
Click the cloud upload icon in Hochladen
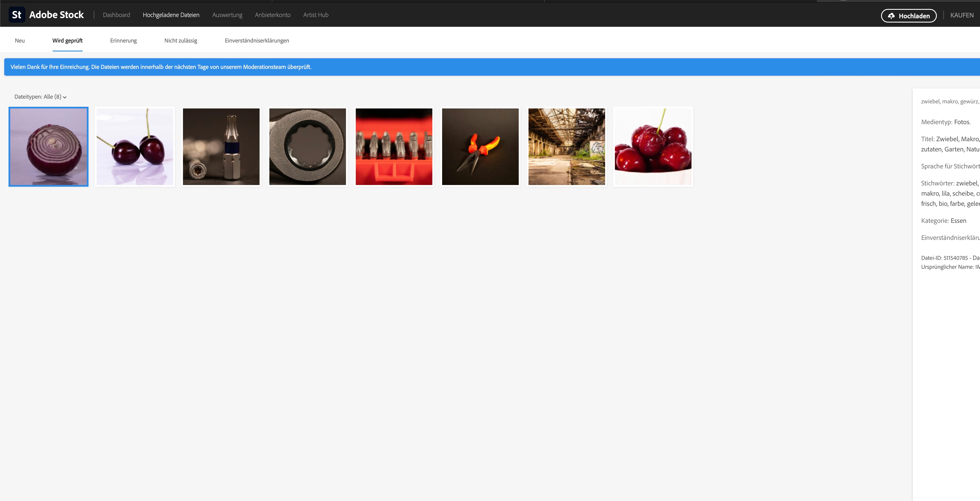click(x=891, y=16)
